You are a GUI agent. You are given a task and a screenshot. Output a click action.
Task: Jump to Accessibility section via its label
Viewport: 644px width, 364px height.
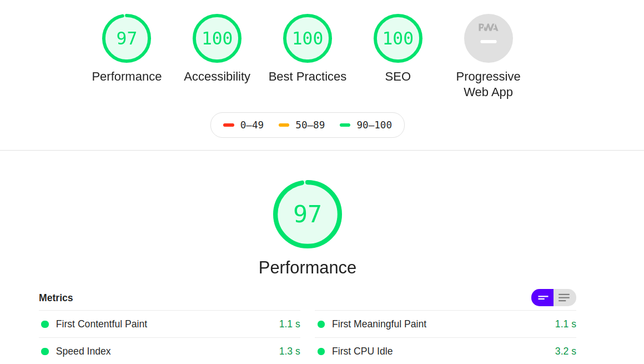217,77
